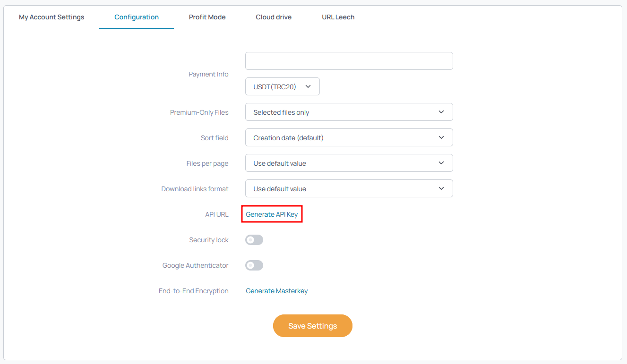The height and width of the screenshot is (364, 627).
Task: Enable the Security lock toggle
Action: tap(254, 240)
